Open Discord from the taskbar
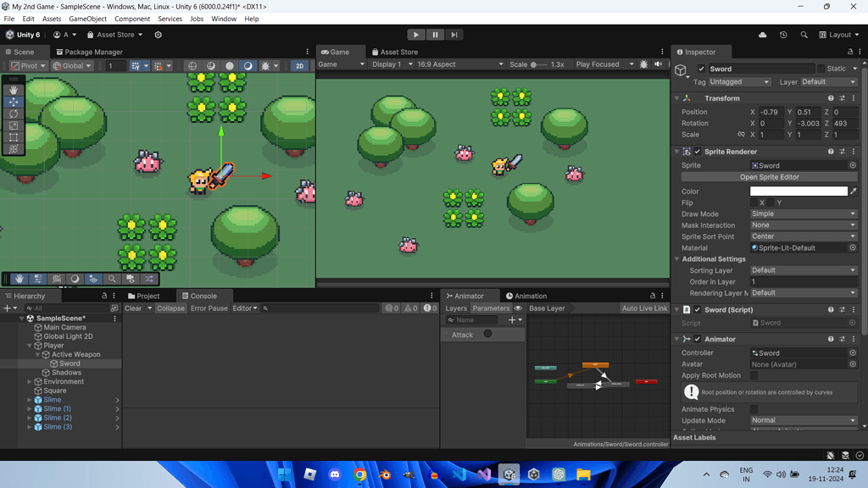The height and width of the screenshot is (488, 868). (335, 474)
